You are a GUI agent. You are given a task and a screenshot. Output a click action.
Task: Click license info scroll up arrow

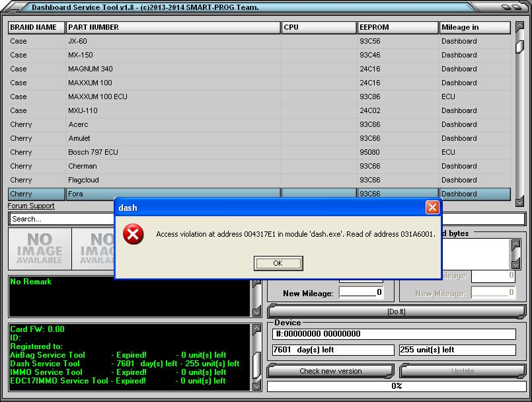pyautogui.click(x=257, y=329)
